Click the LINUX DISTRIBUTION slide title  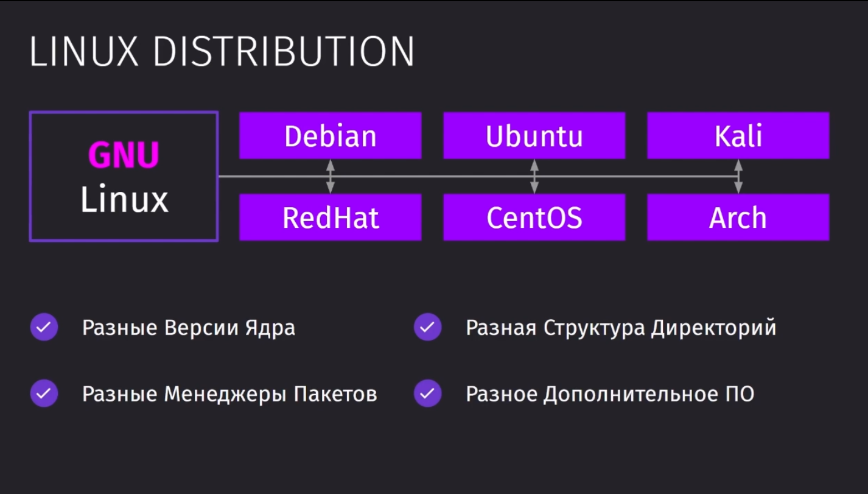[222, 52]
